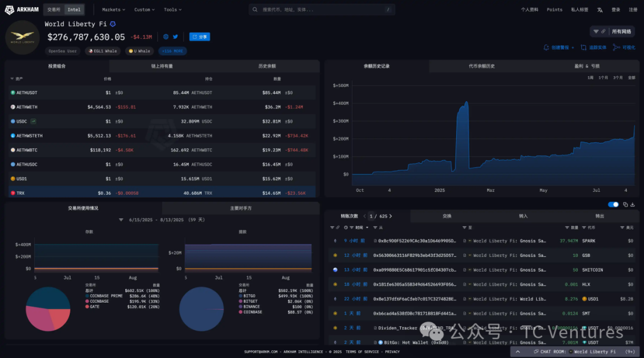644x358 pixels.
Task: Click the copy icon before 0x8c9D0F52269 address
Action: pos(376,241)
